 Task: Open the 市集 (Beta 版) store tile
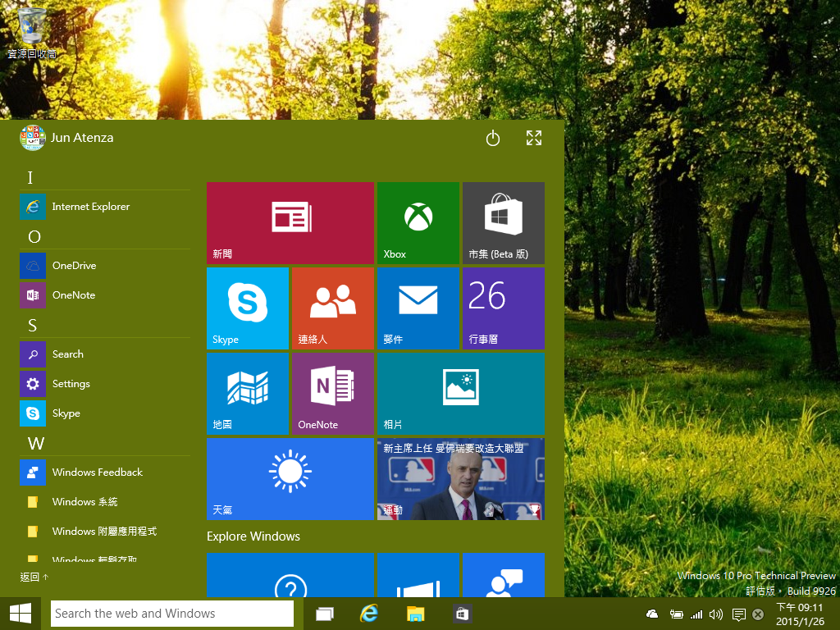504,223
